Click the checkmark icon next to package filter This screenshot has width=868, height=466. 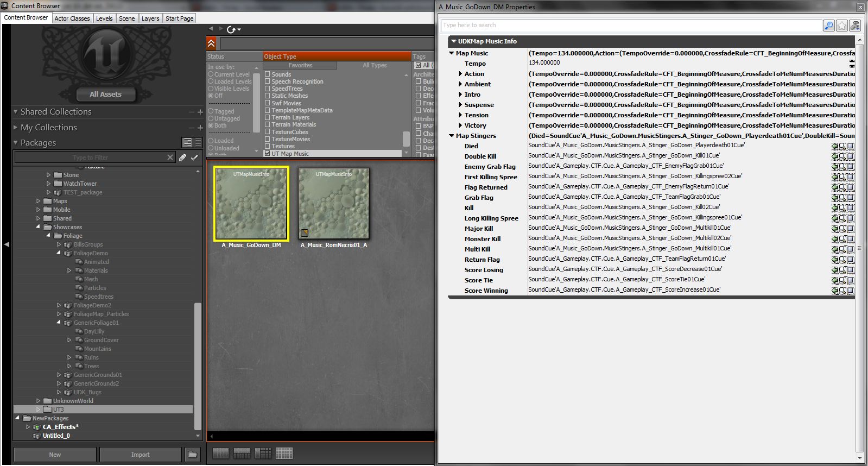194,158
